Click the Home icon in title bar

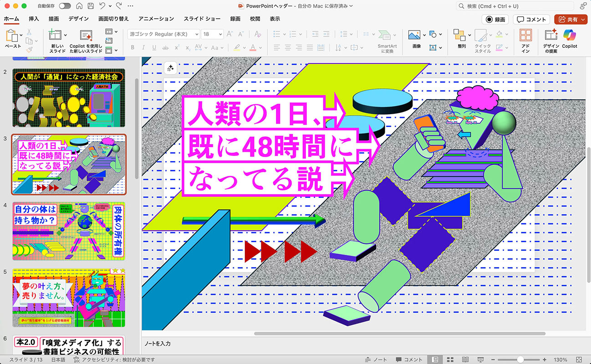point(80,6)
